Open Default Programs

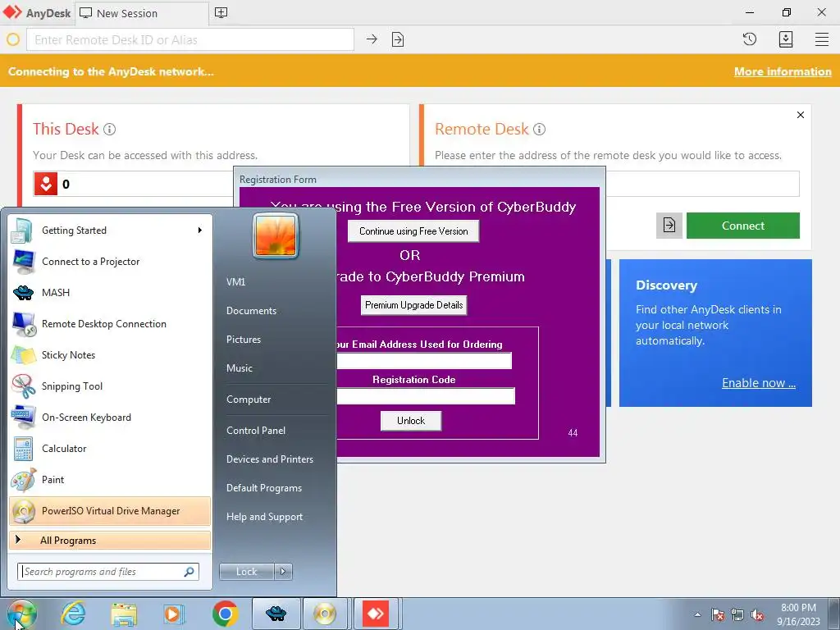tap(264, 488)
